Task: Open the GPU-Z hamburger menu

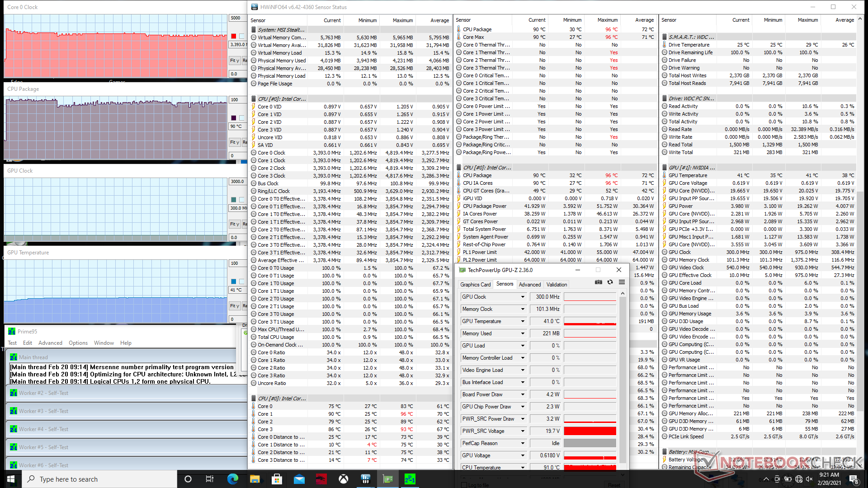Action: click(x=622, y=282)
